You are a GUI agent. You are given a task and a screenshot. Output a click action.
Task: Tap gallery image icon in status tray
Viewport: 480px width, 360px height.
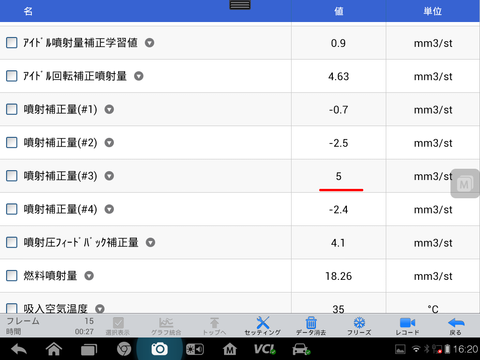click(x=400, y=349)
